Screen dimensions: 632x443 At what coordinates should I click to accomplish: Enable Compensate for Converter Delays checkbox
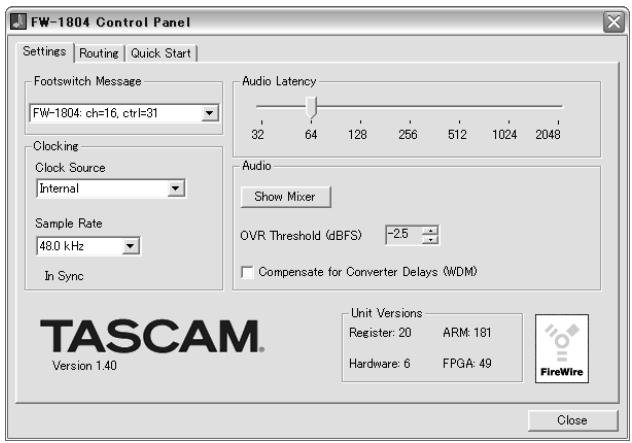247,272
